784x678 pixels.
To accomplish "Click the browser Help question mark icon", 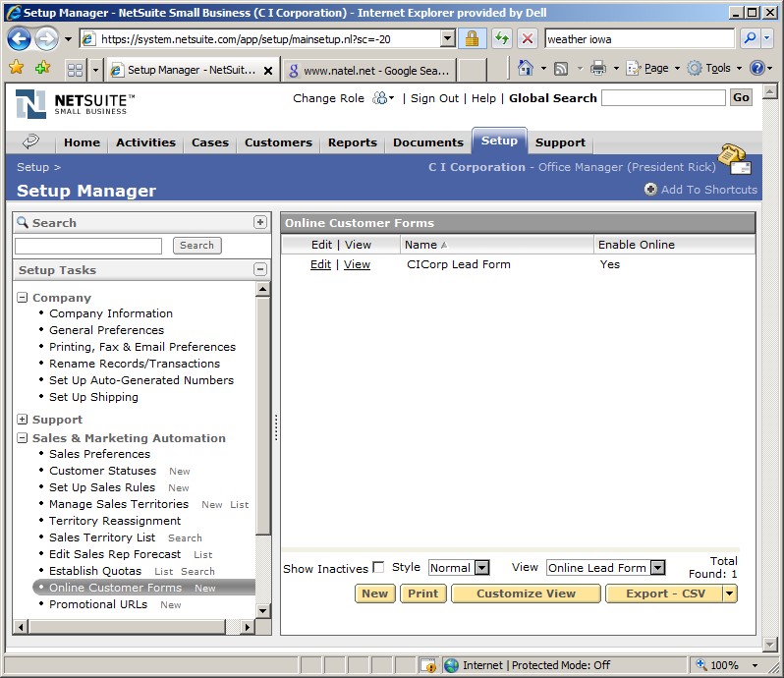I will 757,68.
